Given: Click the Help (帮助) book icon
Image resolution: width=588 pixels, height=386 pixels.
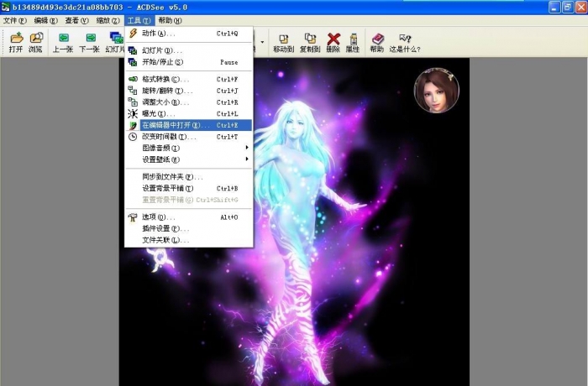Looking at the screenshot, I should tap(377, 42).
